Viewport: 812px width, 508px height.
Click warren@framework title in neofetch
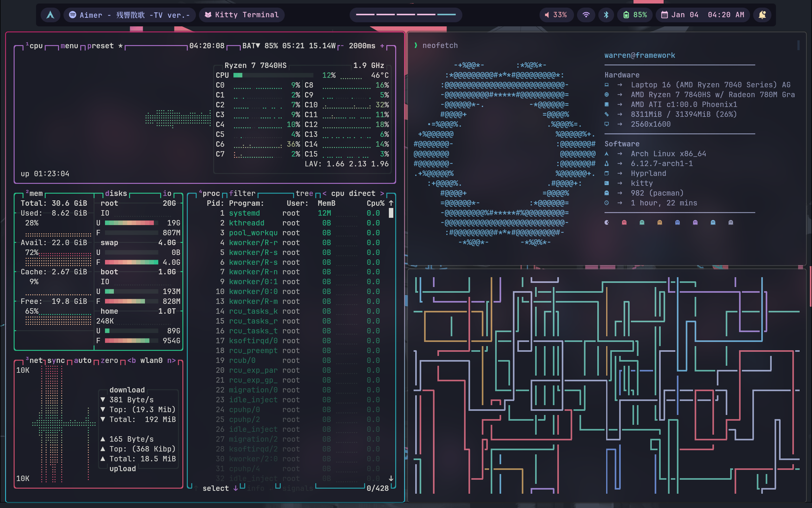639,56
